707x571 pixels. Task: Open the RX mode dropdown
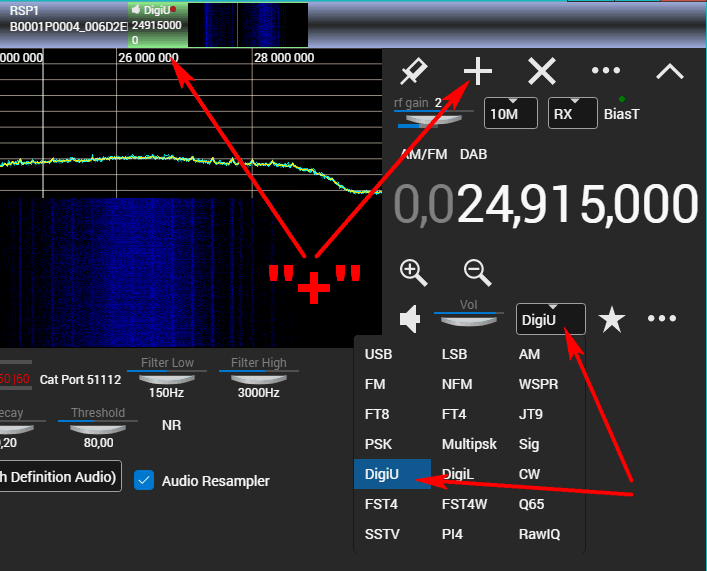[x=572, y=113]
